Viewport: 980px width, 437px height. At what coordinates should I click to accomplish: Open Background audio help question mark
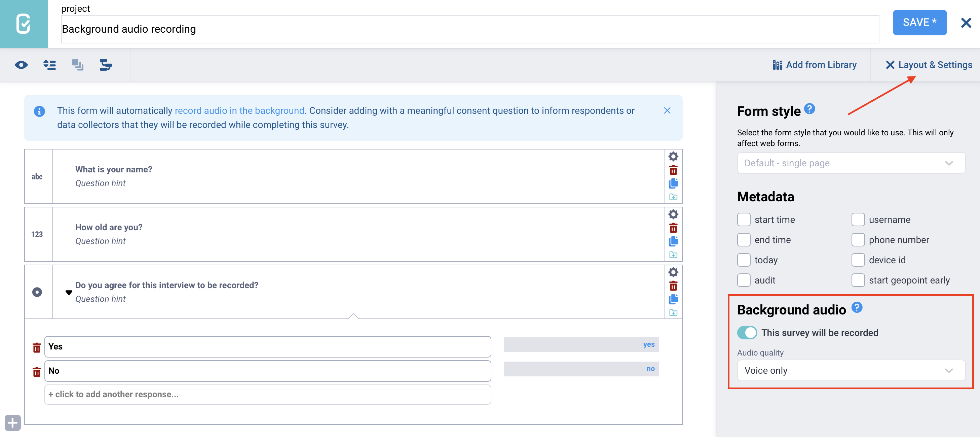coord(857,307)
